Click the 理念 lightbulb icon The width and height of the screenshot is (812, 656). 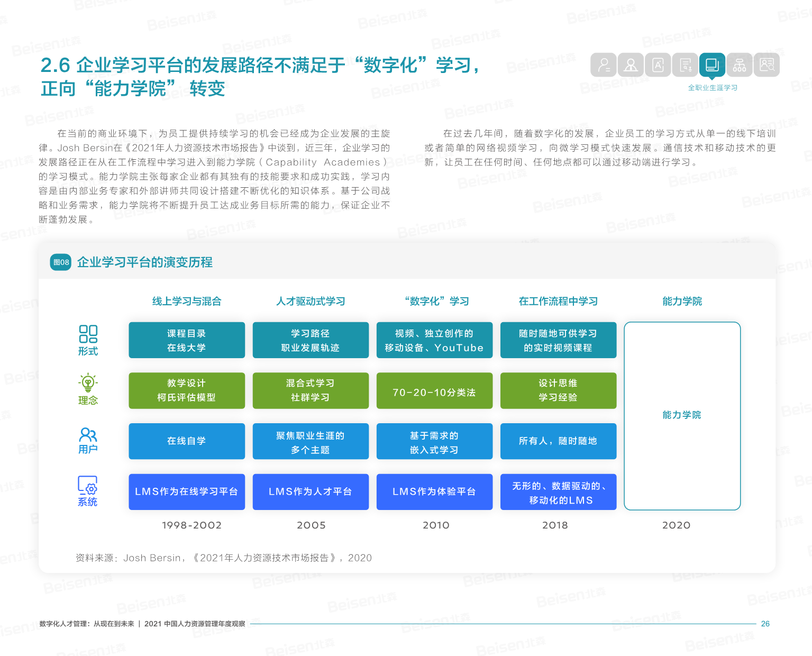point(88,382)
